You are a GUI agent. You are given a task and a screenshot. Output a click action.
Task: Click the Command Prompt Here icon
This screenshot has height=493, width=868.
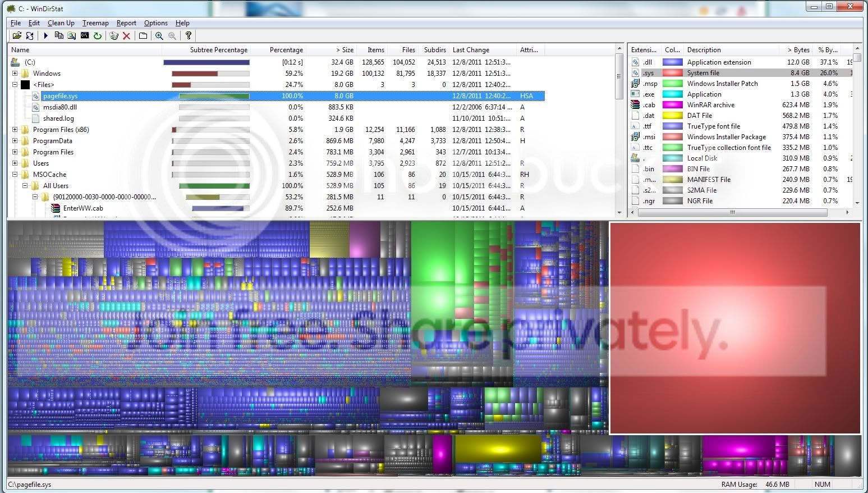[x=85, y=35]
